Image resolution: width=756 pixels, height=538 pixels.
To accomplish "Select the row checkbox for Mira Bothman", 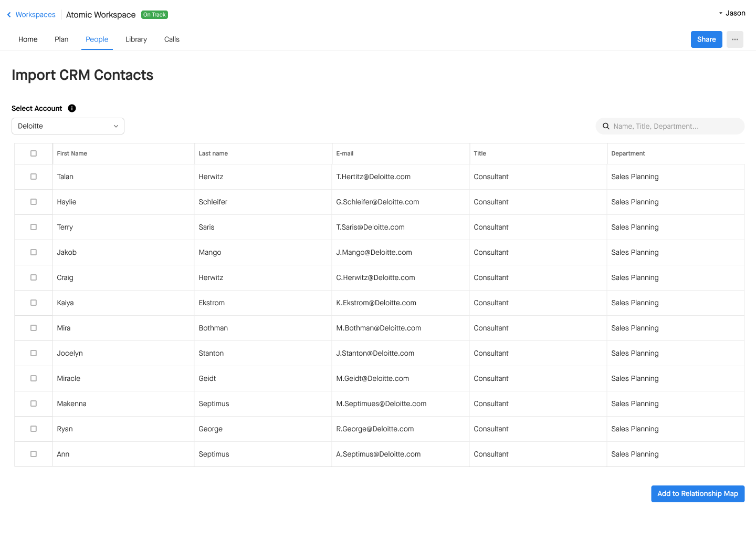I will pyautogui.click(x=33, y=328).
